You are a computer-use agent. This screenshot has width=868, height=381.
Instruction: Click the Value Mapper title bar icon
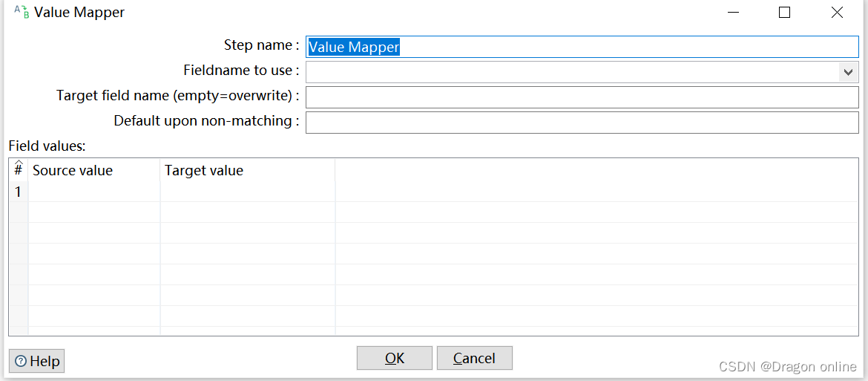pyautogui.click(x=22, y=12)
